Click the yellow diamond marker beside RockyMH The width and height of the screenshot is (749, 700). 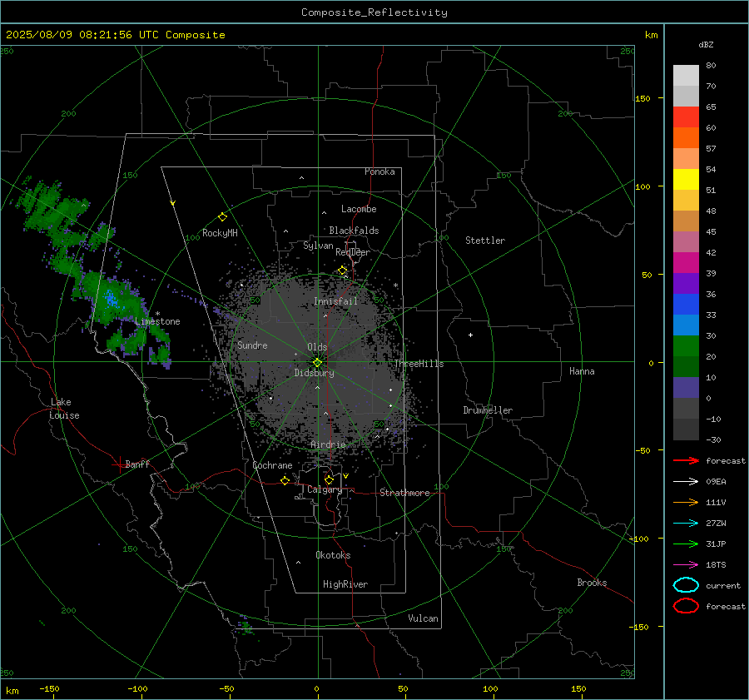pos(222,217)
